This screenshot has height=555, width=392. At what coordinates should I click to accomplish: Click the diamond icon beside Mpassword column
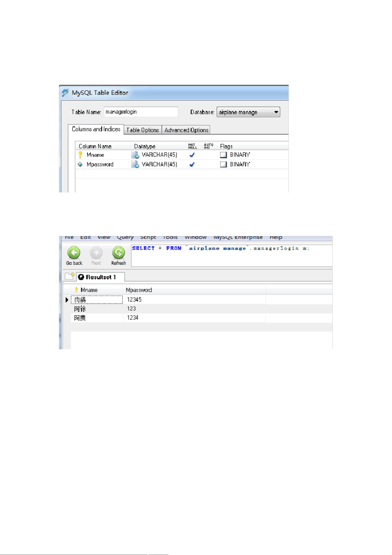(80, 164)
